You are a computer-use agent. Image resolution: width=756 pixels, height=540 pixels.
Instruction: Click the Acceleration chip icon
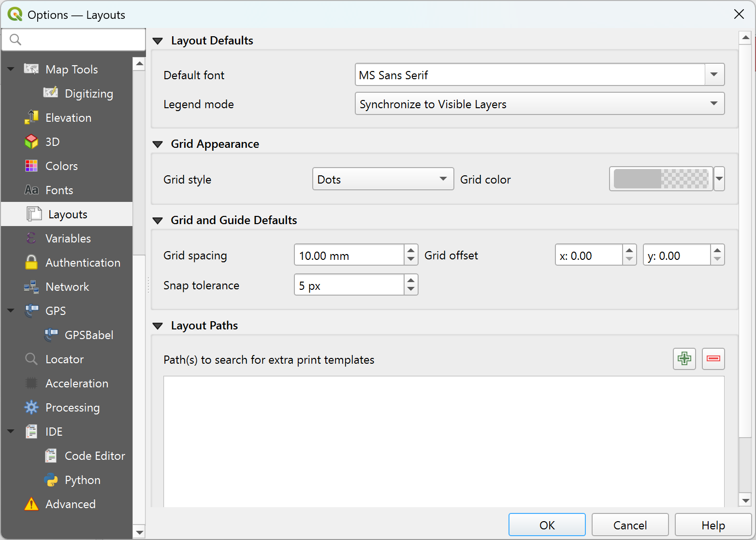31,383
